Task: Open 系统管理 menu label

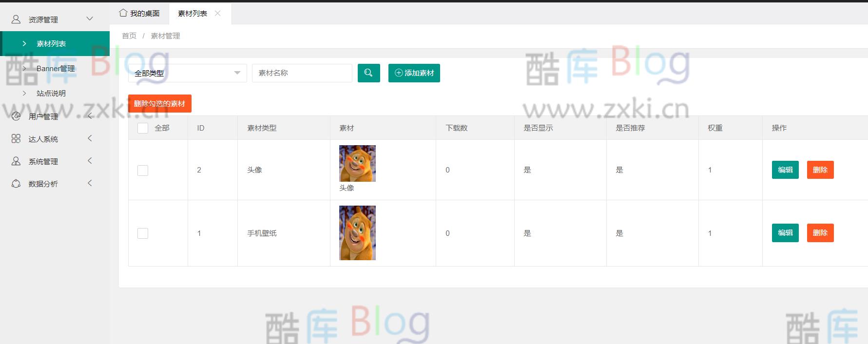Action: [43, 161]
